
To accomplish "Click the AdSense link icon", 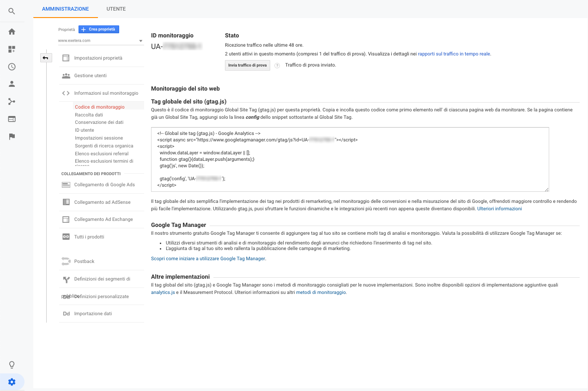I will point(66,202).
